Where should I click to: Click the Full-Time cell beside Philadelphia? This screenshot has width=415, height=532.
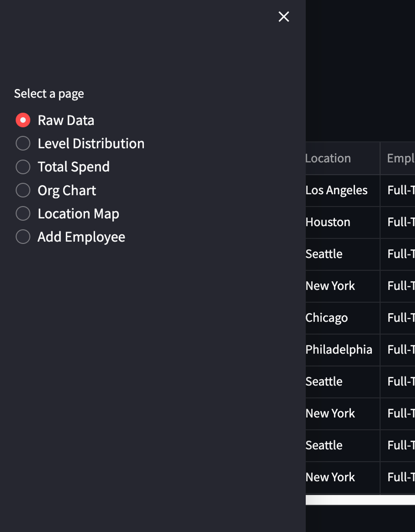(x=400, y=350)
